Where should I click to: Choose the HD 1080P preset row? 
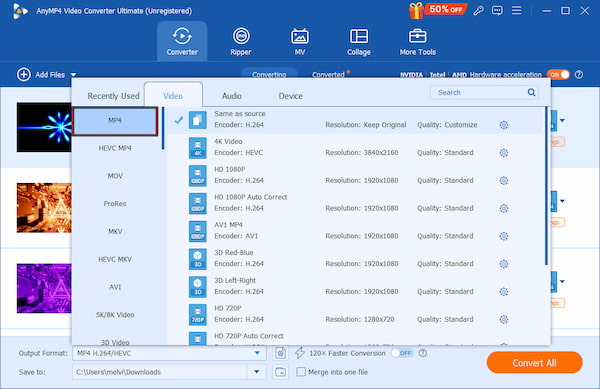click(355, 175)
